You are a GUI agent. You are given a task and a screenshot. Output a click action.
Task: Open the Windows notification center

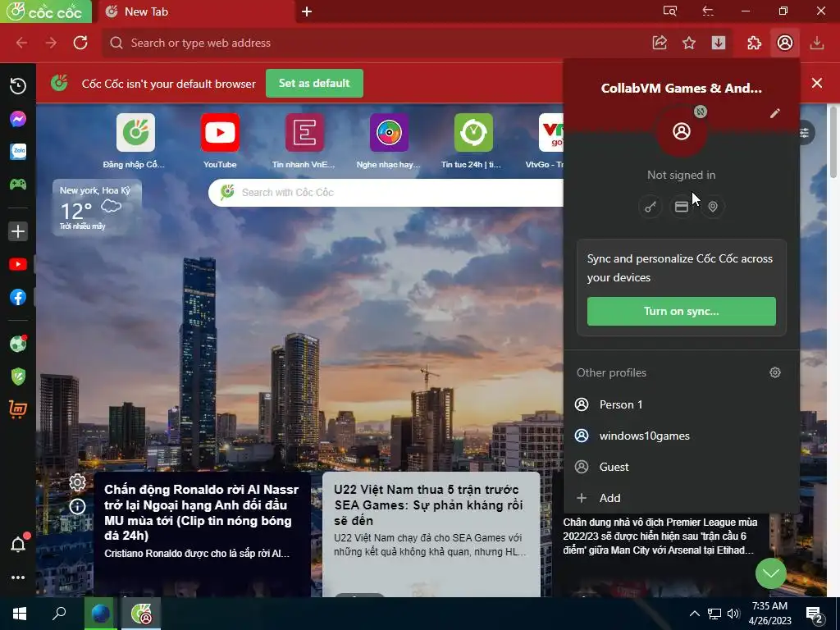815,615
